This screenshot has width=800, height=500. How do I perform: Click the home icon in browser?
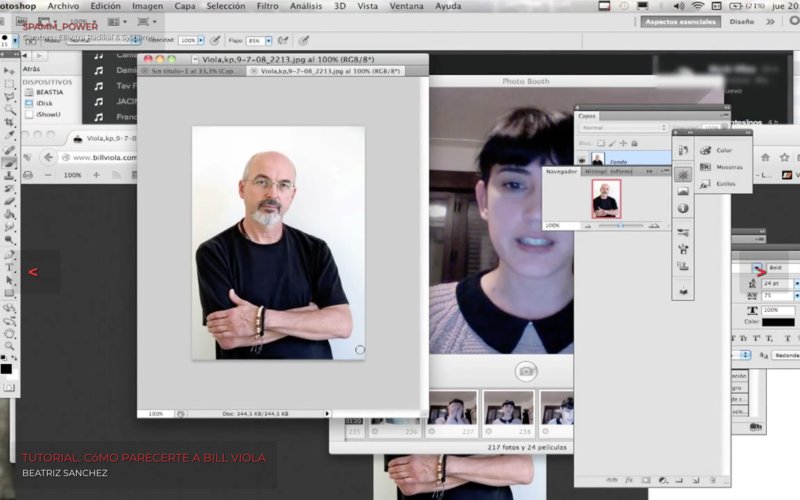coord(765,158)
